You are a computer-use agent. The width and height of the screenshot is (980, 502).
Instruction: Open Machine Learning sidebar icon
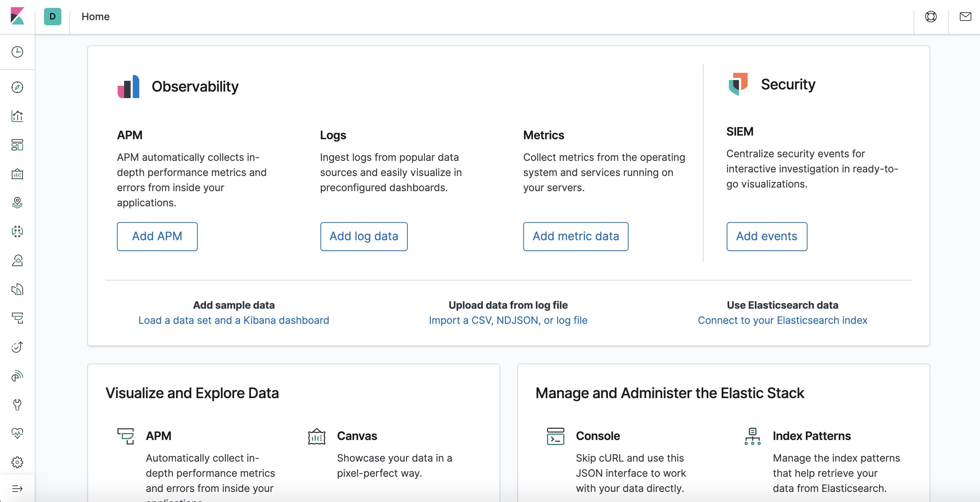tap(17, 231)
